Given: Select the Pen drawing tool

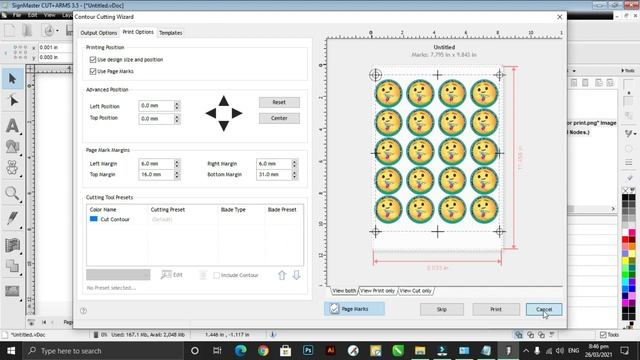Looking at the screenshot, I should 12,218.
